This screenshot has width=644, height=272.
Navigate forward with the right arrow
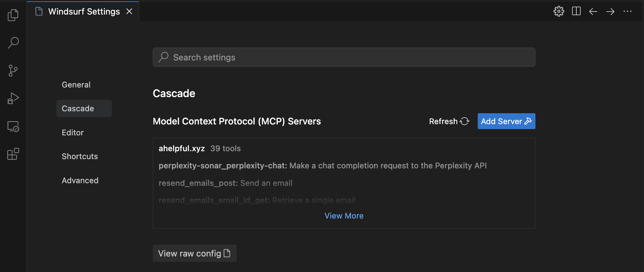[610, 12]
